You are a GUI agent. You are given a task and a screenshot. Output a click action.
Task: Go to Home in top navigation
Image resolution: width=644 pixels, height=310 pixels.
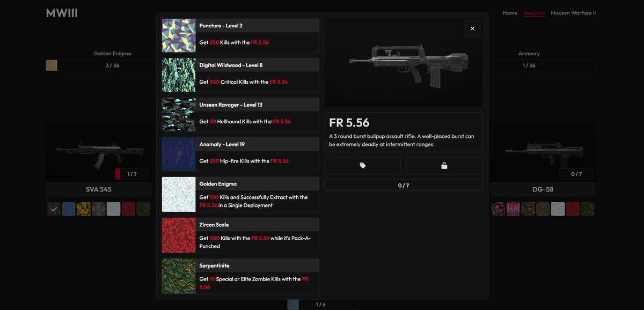510,13
